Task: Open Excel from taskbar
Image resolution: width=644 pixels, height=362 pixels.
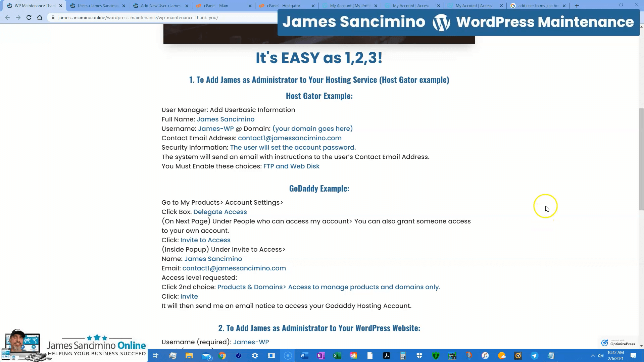Action: (337, 356)
